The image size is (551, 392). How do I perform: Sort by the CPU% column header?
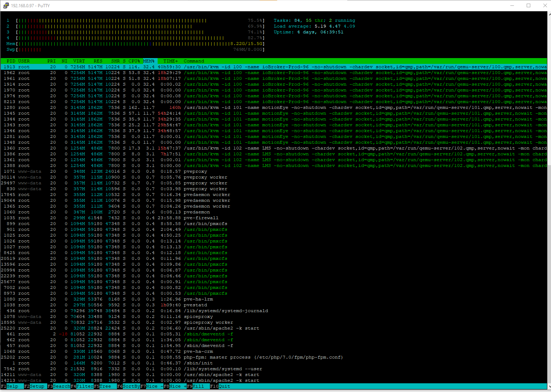pyautogui.click(x=134, y=61)
